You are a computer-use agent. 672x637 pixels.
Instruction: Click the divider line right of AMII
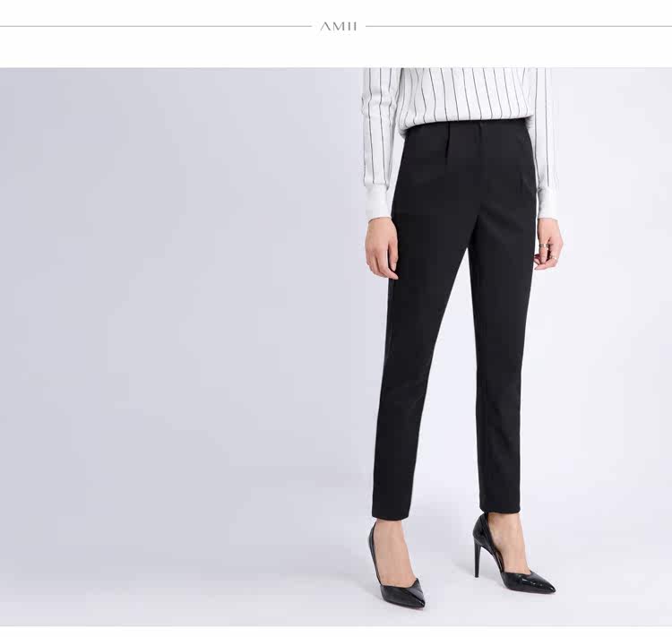pos(519,27)
